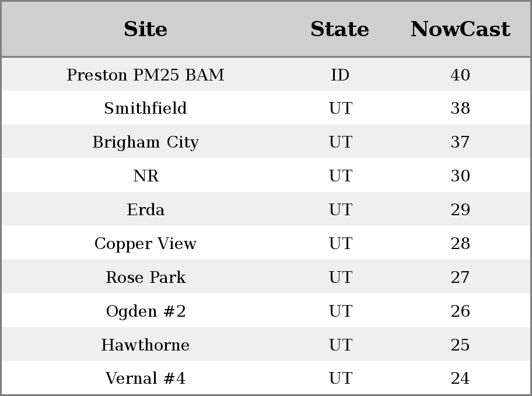
Task: Select the Smithfield site name
Action: [145, 108]
